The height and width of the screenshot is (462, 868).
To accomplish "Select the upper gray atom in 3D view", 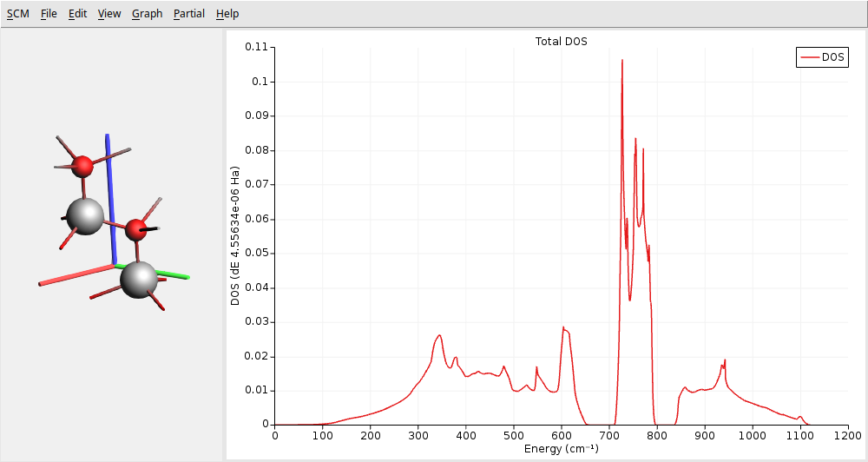I will pyautogui.click(x=85, y=214).
